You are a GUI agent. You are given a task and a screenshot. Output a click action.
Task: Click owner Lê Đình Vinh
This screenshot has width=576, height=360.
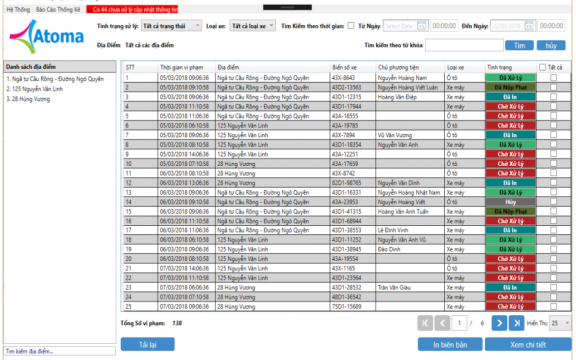(393, 230)
